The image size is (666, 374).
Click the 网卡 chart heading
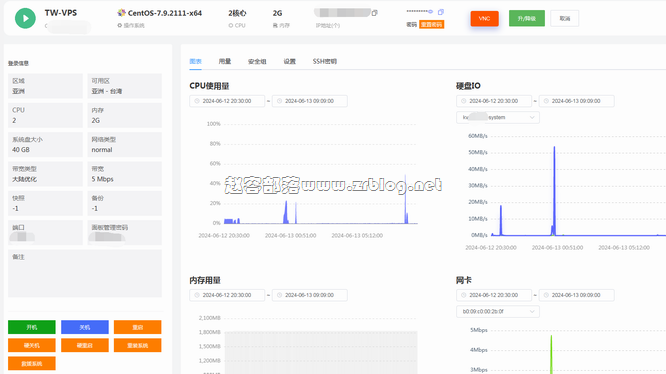[463, 280]
